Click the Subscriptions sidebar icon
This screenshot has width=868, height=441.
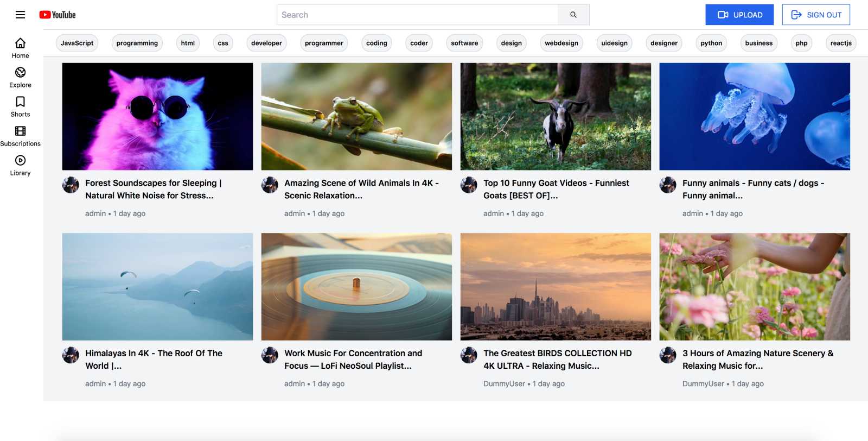point(20,135)
